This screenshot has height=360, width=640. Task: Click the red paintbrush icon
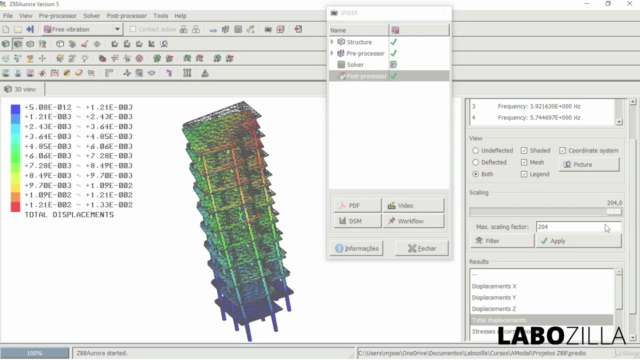(84, 44)
